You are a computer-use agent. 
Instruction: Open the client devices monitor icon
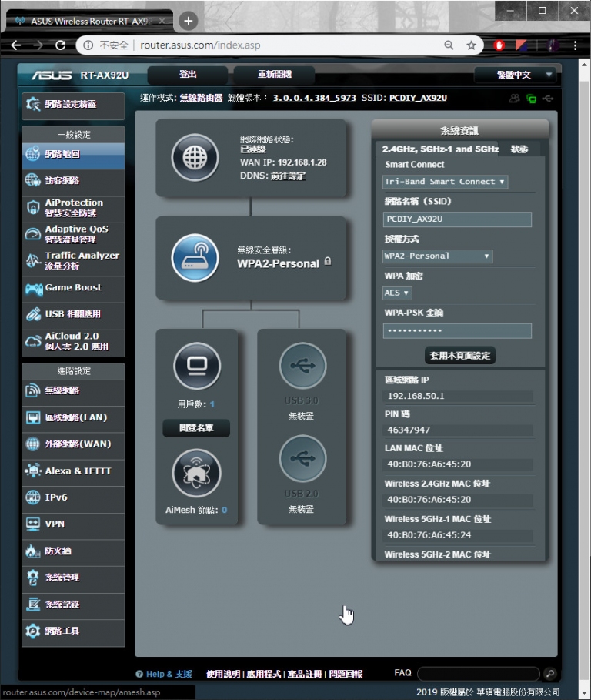click(197, 366)
